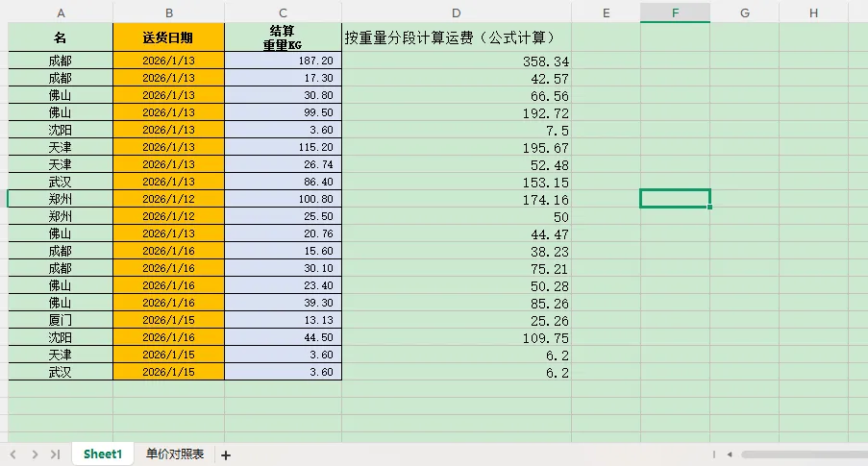
Task: Switch to the Sheet1 tab
Action: [x=103, y=454]
